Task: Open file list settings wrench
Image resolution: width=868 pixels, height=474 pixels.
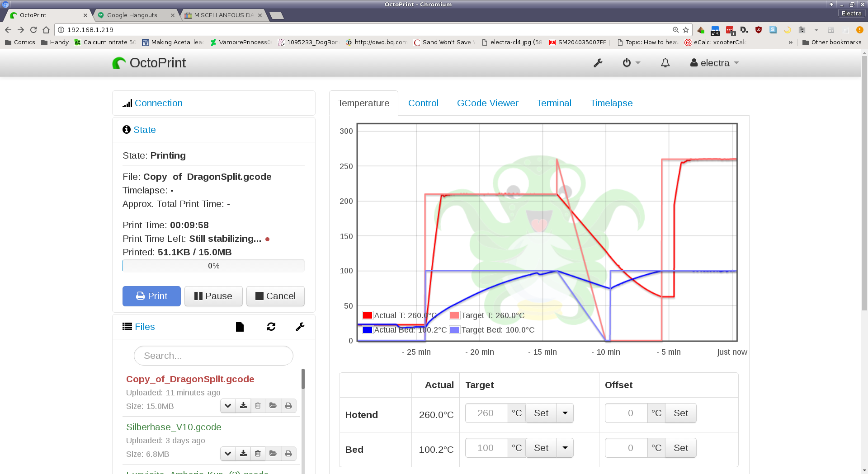Action: [300, 327]
